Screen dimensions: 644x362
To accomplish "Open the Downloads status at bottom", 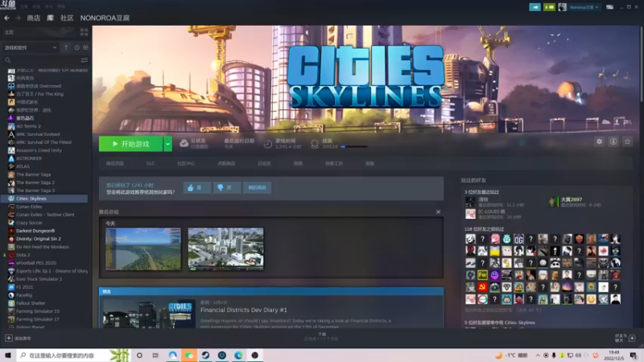I will 321,336.
